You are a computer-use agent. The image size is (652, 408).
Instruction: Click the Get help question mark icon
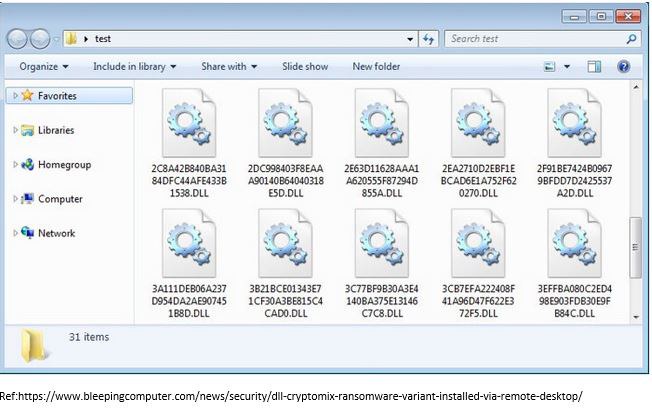coord(623,67)
